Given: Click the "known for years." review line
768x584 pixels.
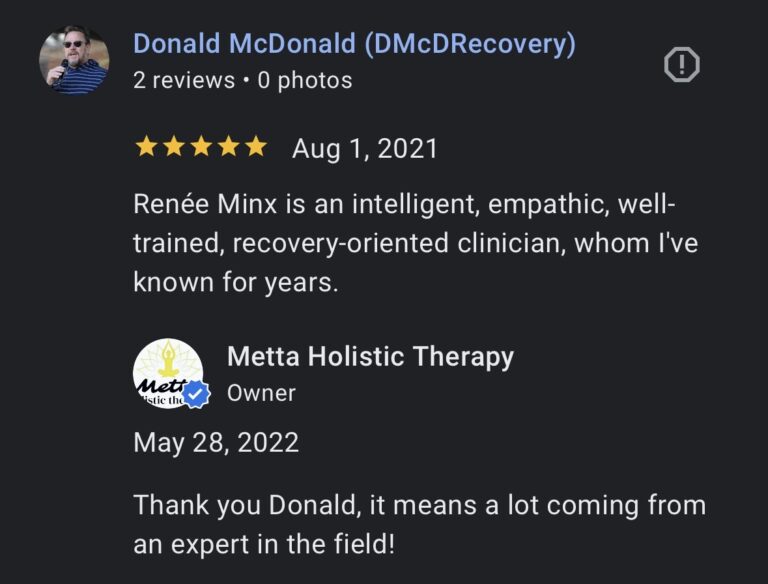Looking at the screenshot, I should tap(236, 282).
